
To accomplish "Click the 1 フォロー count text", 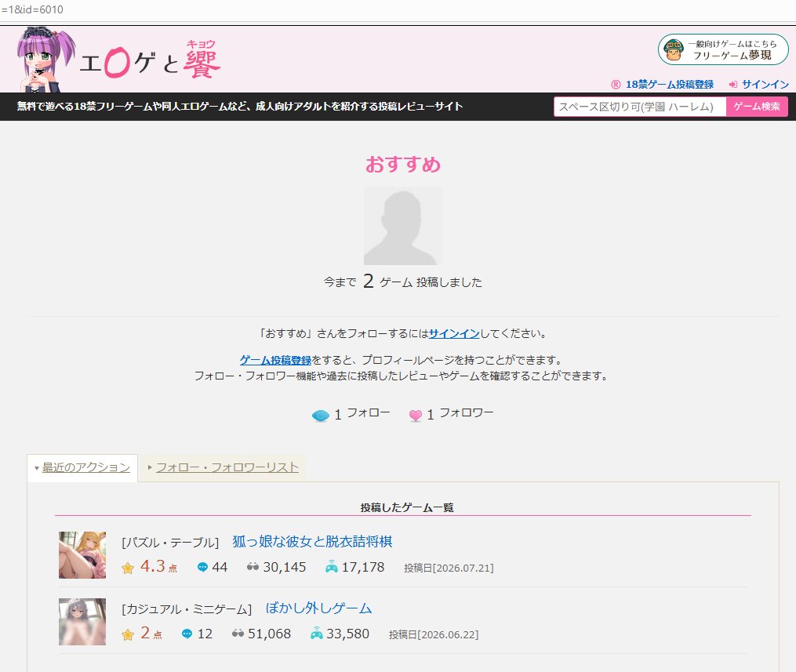I will click(x=362, y=414).
